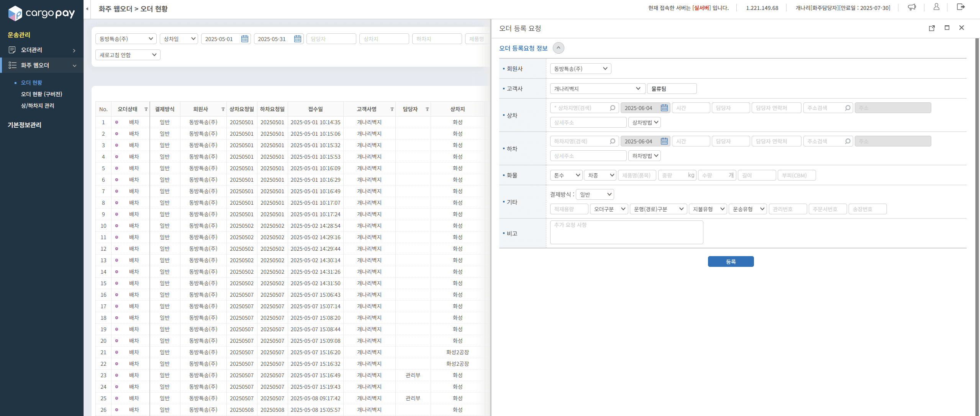The height and width of the screenshot is (416, 980).
Task: Click the 등록 submit button
Action: 730,261
